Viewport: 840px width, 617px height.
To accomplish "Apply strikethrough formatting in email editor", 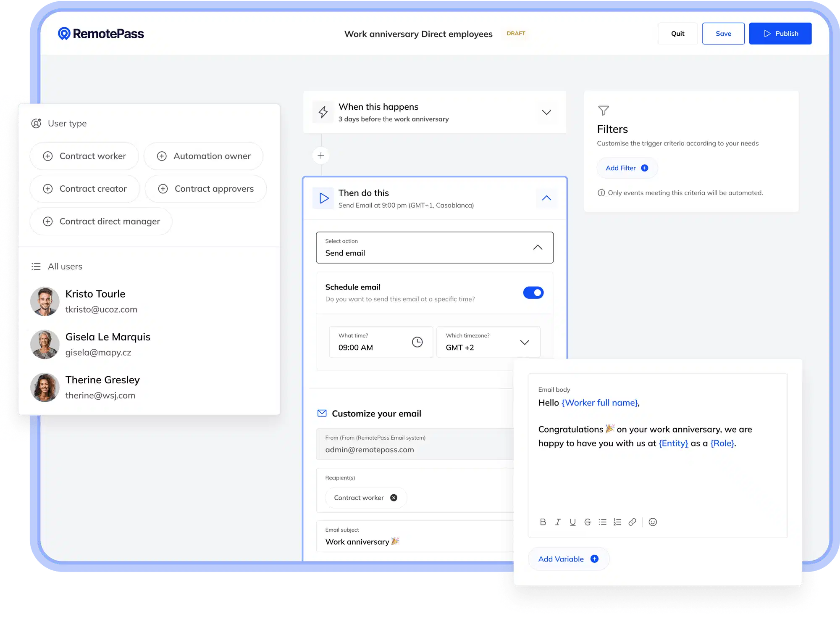I will 588,522.
